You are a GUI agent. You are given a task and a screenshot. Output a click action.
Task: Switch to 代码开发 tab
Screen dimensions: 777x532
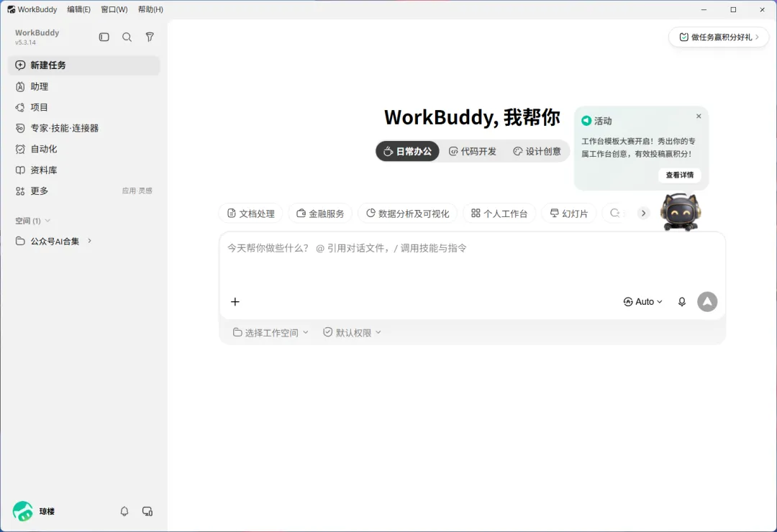[x=472, y=152]
